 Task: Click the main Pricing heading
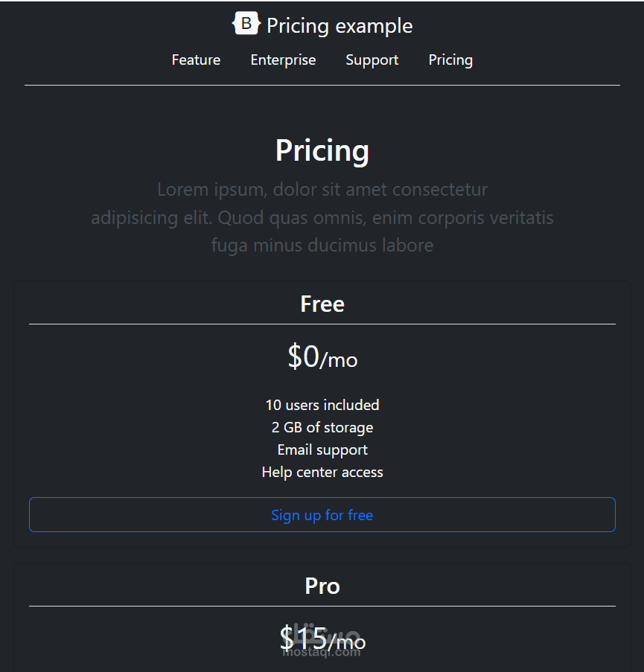322,150
